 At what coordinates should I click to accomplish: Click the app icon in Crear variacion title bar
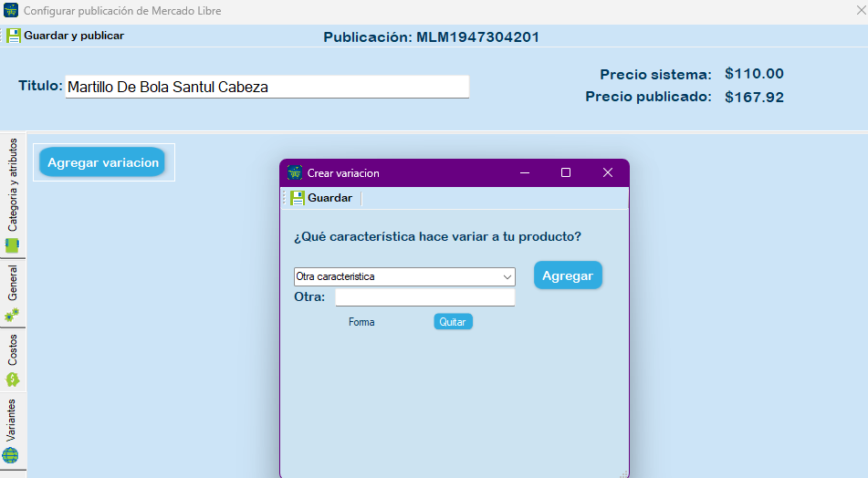(x=295, y=172)
